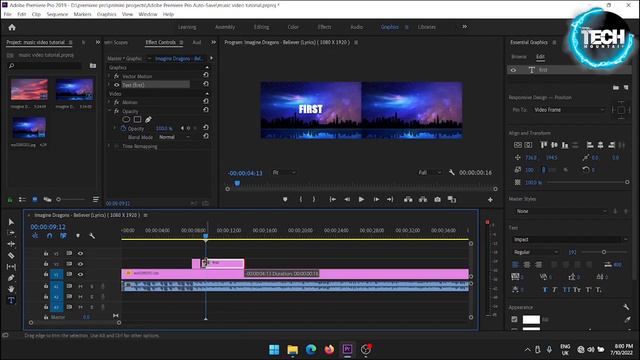Open playback resolution Full dropdown

430,173
